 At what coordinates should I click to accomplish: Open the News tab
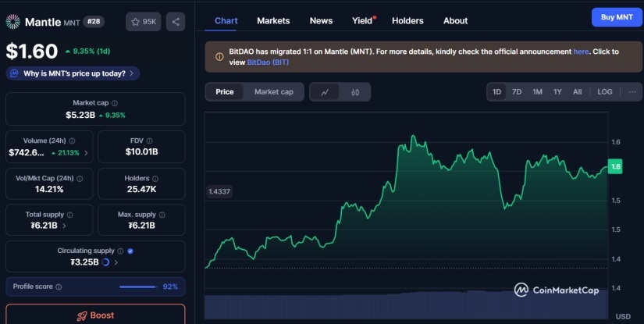[321, 20]
